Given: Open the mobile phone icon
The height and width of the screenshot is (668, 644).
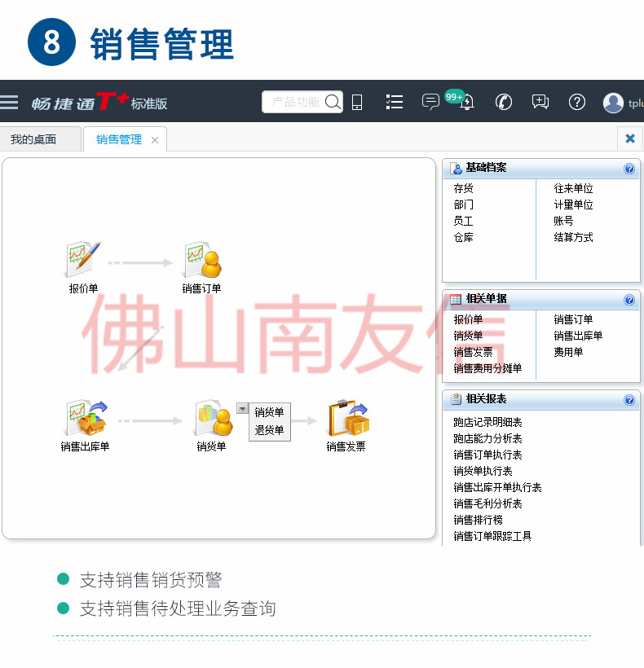Looking at the screenshot, I should click(x=357, y=103).
